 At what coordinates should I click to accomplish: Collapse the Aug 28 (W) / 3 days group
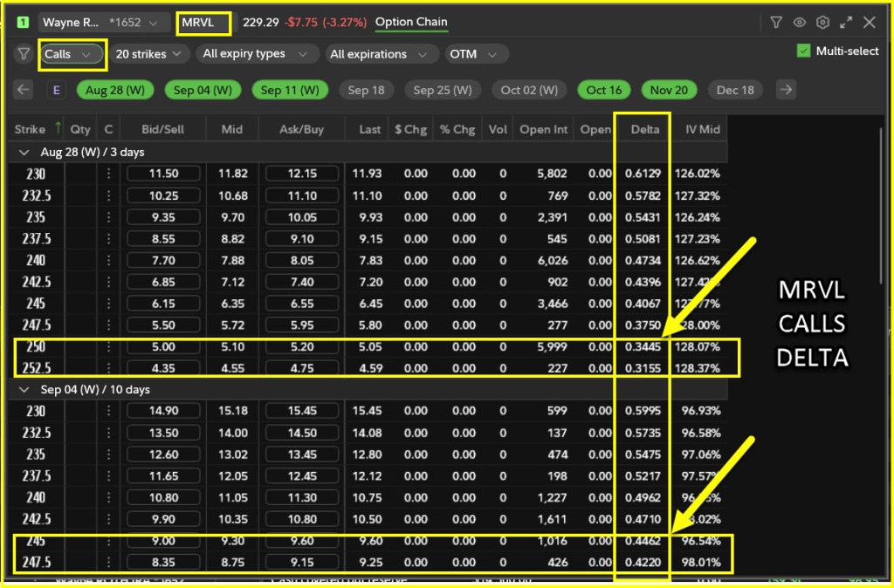coord(24,152)
